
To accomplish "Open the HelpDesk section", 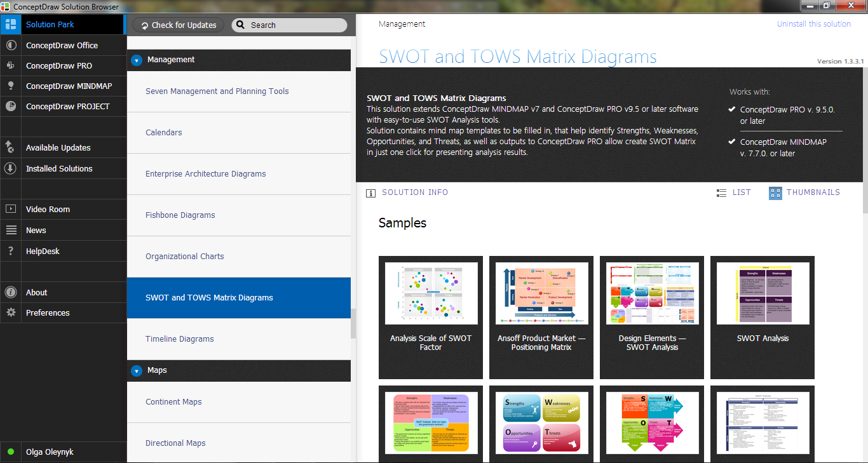I will (43, 252).
